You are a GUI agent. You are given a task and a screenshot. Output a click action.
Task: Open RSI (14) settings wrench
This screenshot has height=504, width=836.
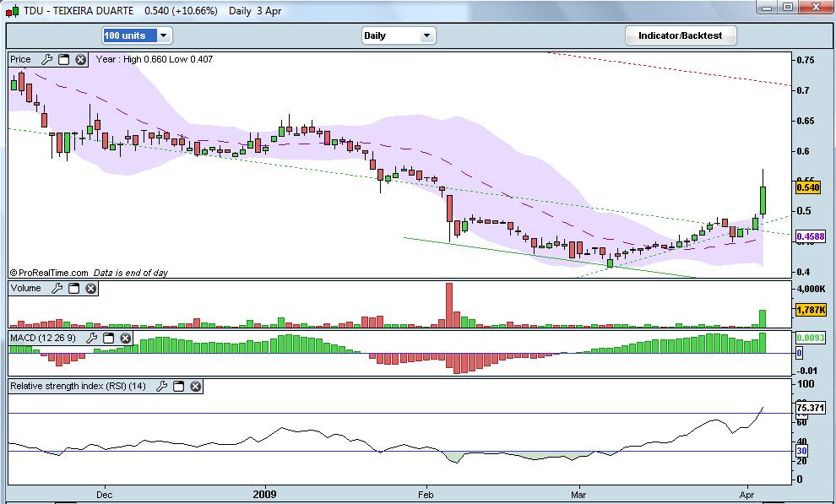point(161,387)
